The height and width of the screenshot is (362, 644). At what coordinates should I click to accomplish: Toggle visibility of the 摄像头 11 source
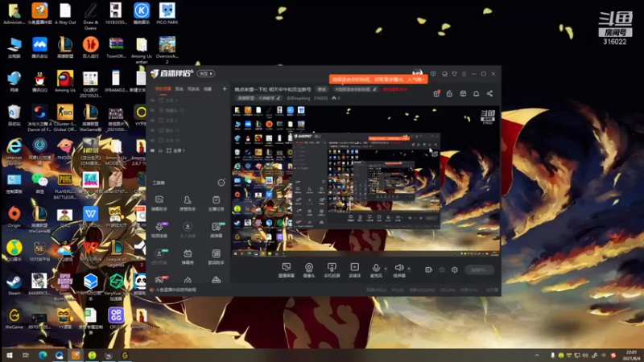click(152, 110)
